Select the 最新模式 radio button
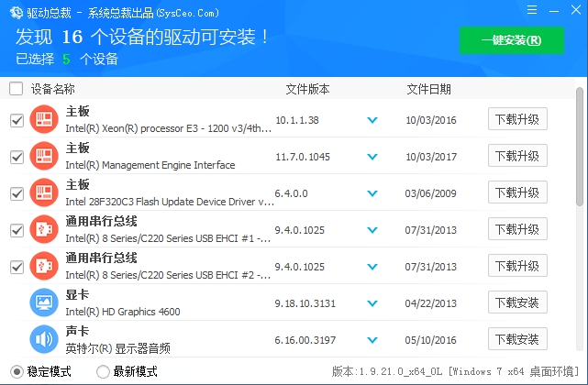Viewport: 588px width, 385px height. coord(103,372)
